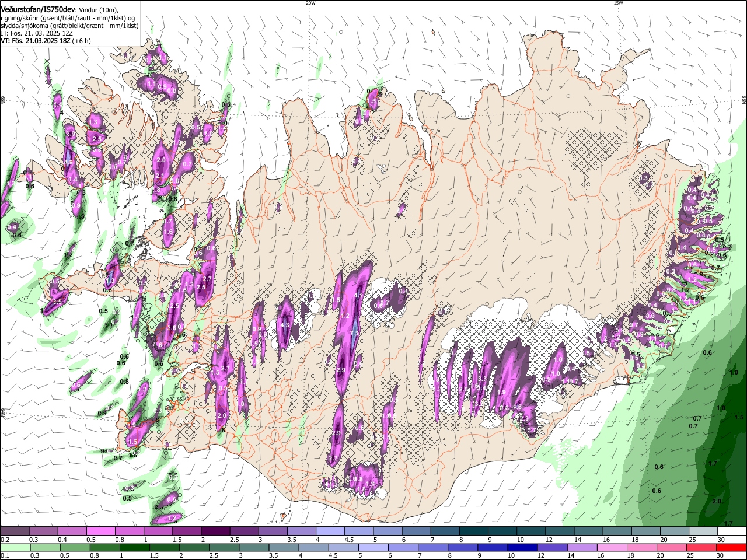747x560 pixels.
Task: Click the 4.3 snowfall value on the map
Action: [x=285, y=325]
